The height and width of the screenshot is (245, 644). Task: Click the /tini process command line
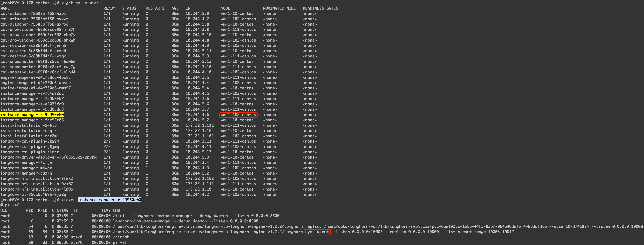click(196, 216)
